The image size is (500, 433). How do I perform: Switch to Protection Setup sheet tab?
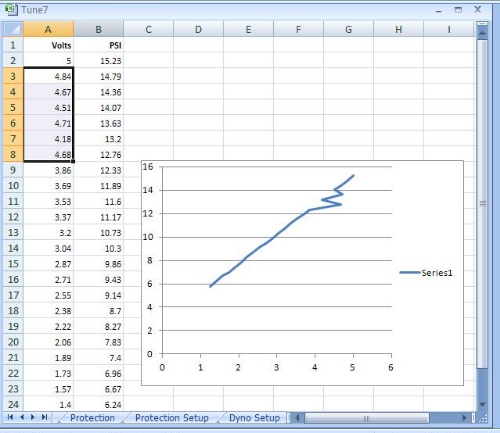click(172, 418)
